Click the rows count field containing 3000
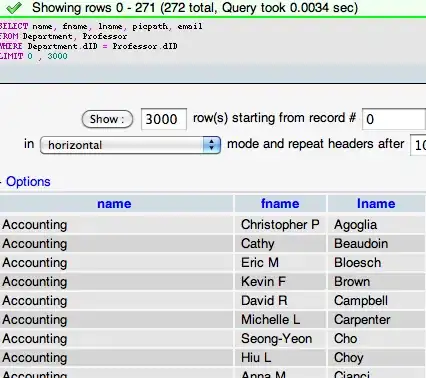 164,119
